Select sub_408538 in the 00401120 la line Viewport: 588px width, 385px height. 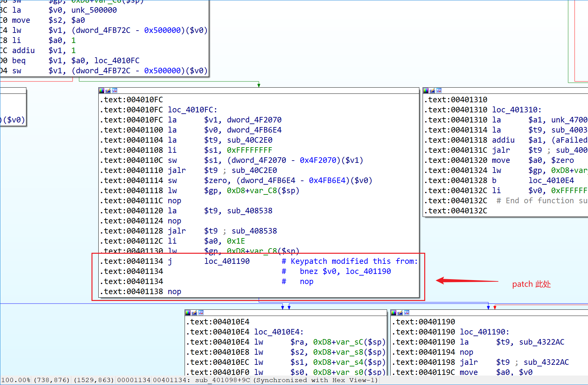(x=250, y=211)
